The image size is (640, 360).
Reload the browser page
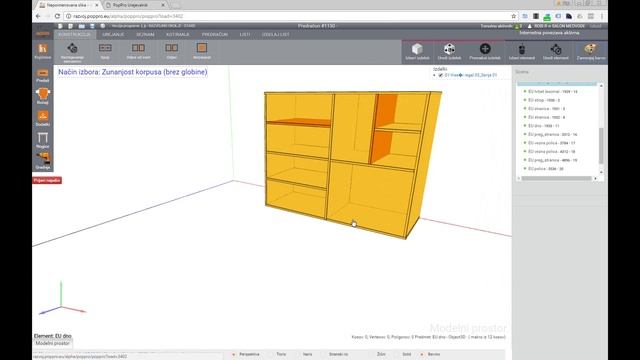pyautogui.click(x=57, y=16)
